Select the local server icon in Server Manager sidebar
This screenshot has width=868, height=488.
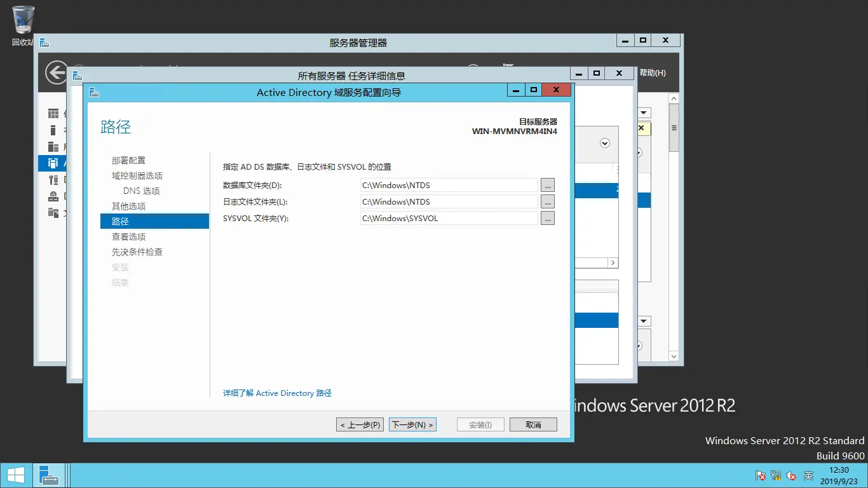[53, 130]
